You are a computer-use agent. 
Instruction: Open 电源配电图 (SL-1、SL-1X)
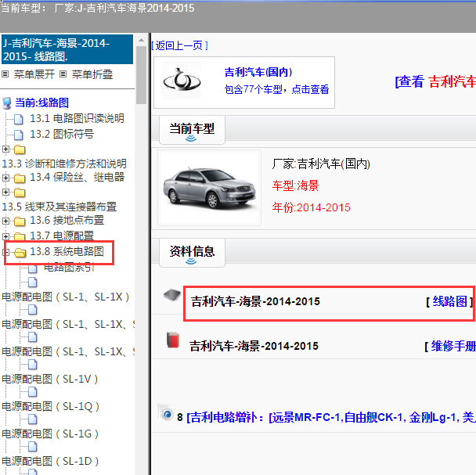[x=66, y=297]
